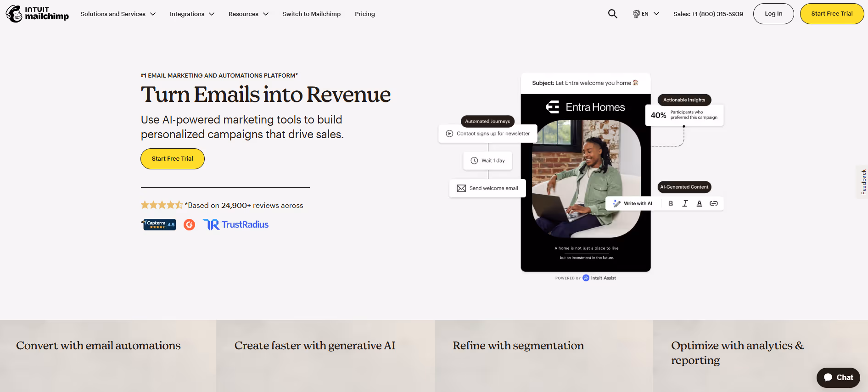Open the search magnifier icon
868x392 pixels.
point(612,14)
